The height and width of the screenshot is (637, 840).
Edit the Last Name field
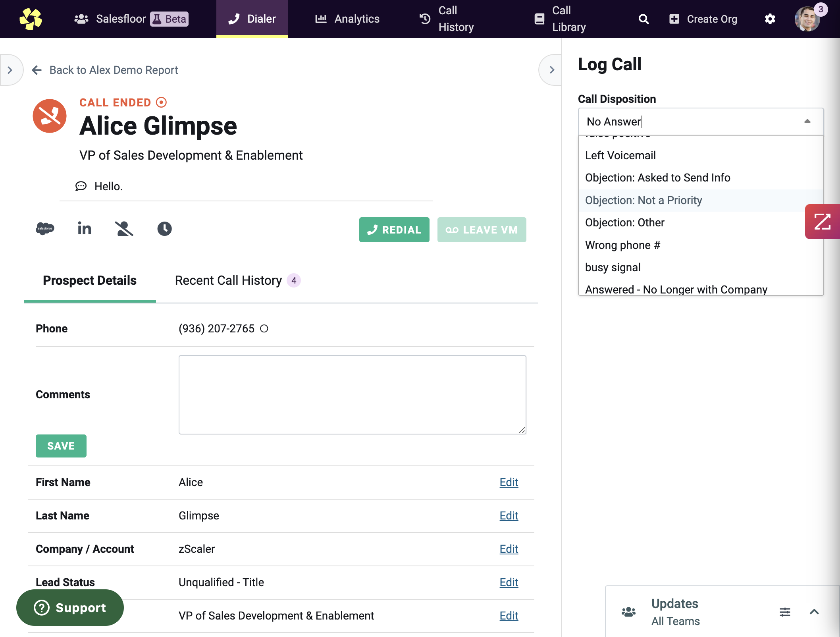click(x=509, y=515)
